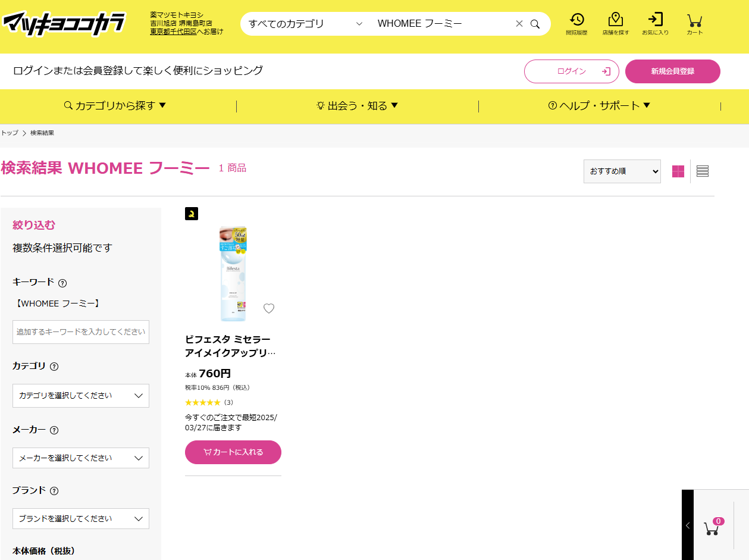
Task: Open favorites (お気に入り)
Action: [655, 24]
